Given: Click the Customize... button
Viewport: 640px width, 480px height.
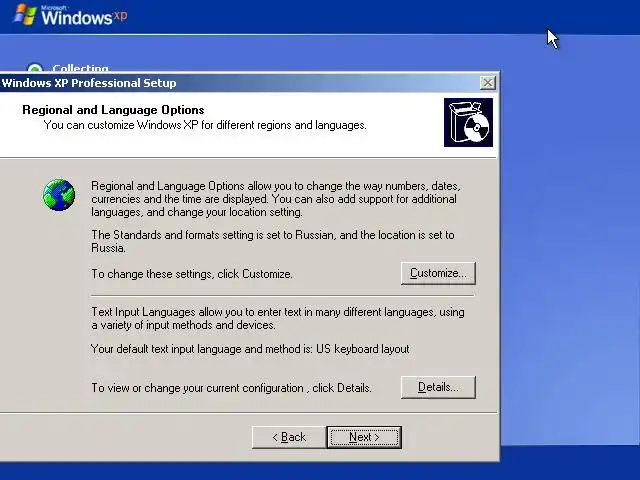Looking at the screenshot, I should (x=438, y=273).
